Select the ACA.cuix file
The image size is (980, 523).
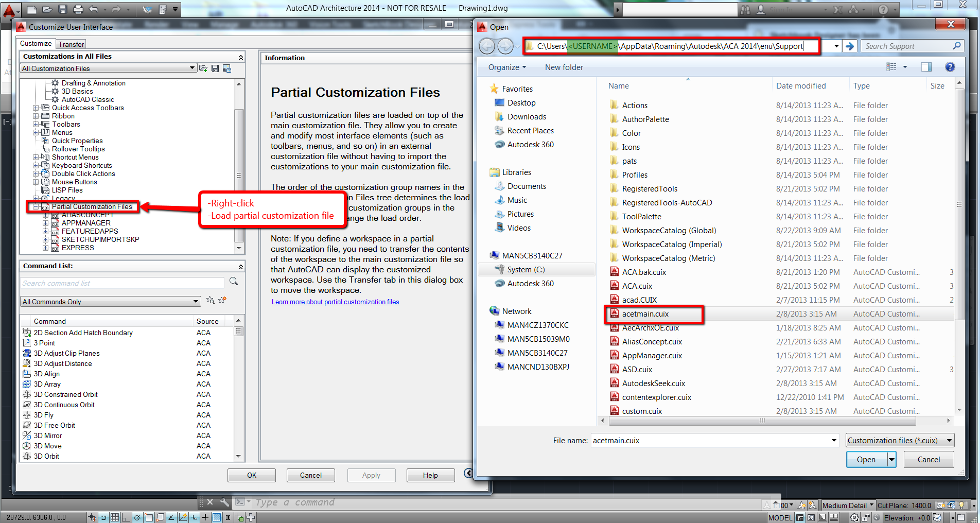[x=637, y=286]
